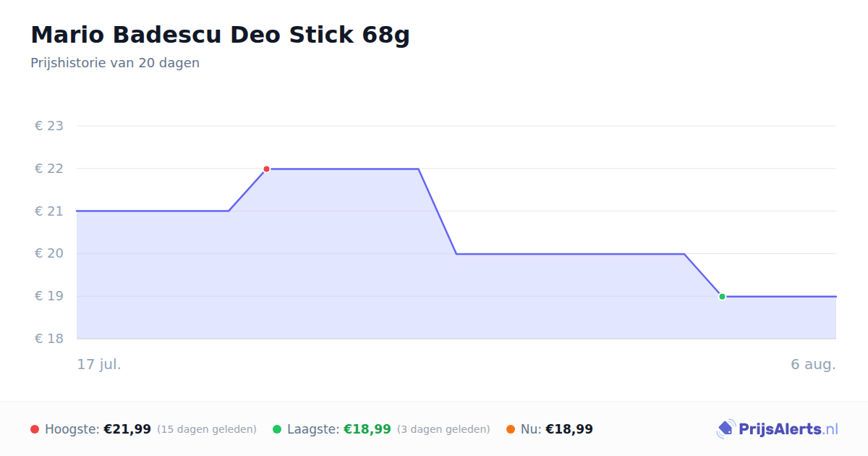Viewport: 868px width, 456px height.
Task: Select the Laagste €18,99 green price
Action: (x=367, y=429)
